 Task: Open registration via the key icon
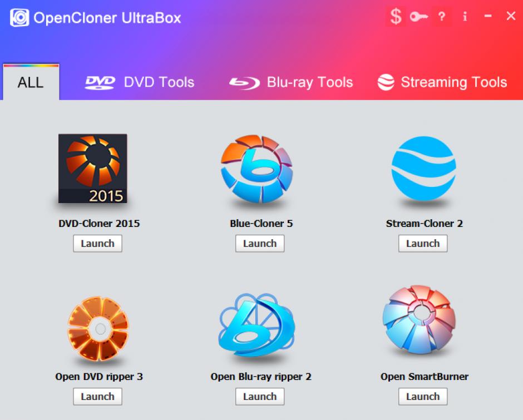(x=418, y=16)
